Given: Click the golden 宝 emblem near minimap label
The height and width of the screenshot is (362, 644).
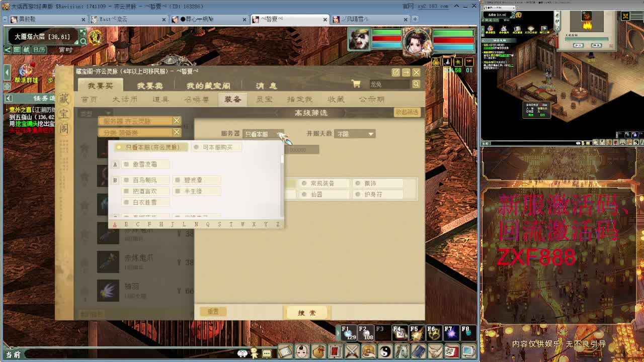Looking at the screenshot, I should (95, 36).
